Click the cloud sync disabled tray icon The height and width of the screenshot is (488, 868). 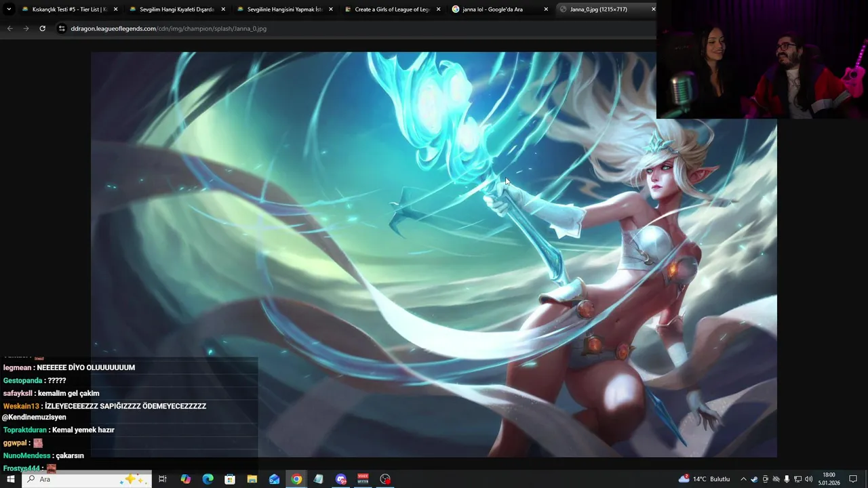[776, 479]
